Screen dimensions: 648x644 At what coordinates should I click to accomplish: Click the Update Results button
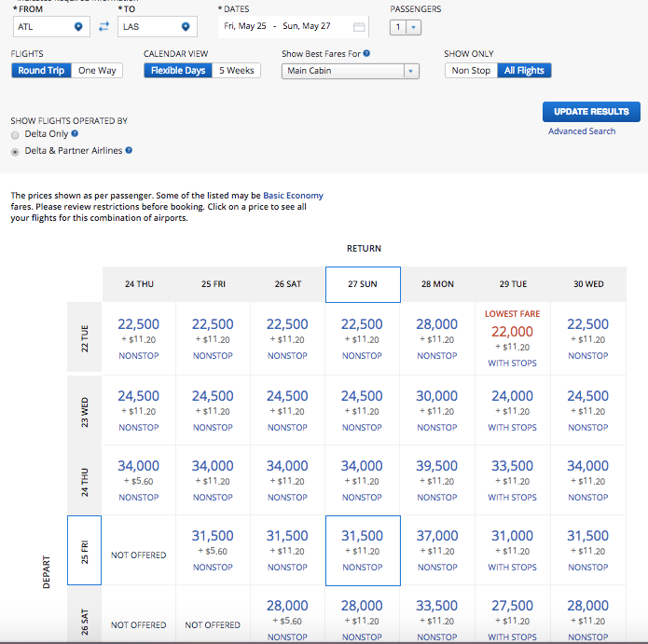591,112
